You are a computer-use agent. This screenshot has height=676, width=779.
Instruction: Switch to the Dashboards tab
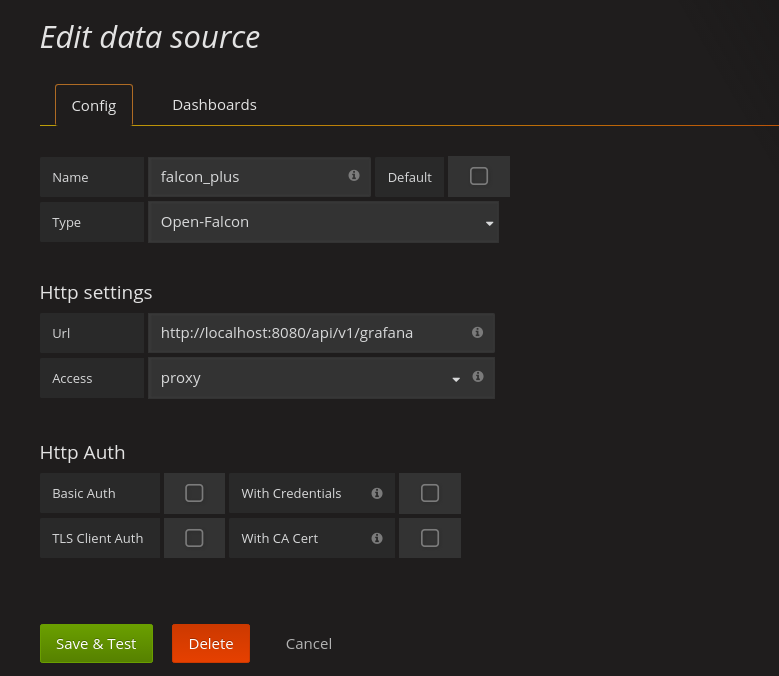click(214, 105)
